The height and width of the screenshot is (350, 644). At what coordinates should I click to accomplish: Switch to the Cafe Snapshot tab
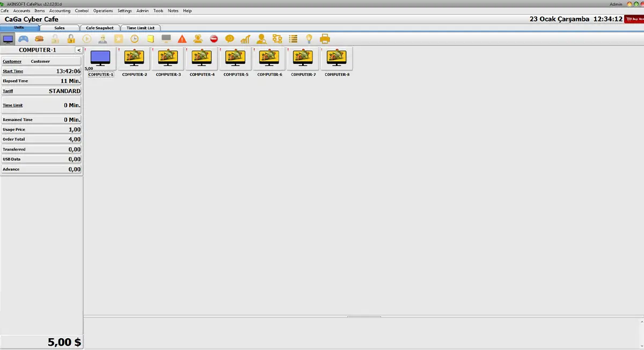[x=100, y=28]
